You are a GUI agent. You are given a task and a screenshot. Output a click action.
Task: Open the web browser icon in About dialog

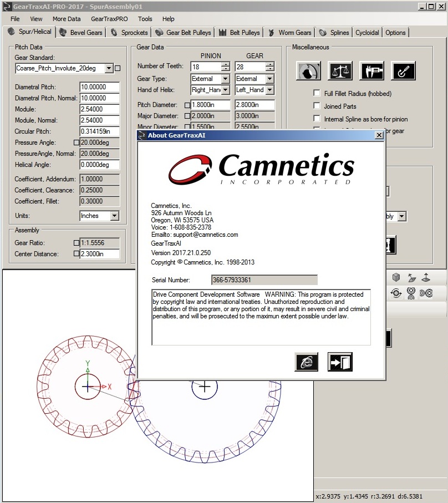(306, 362)
